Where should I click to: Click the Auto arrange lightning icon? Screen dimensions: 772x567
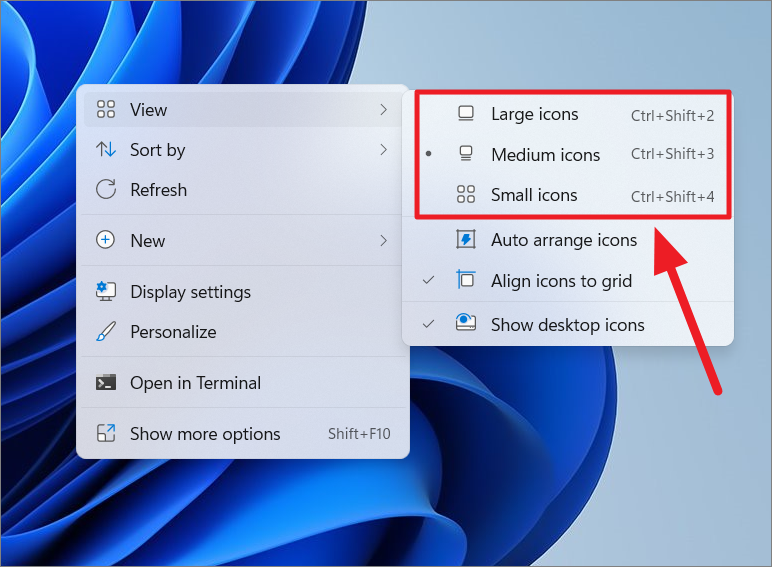tap(466, 239)
